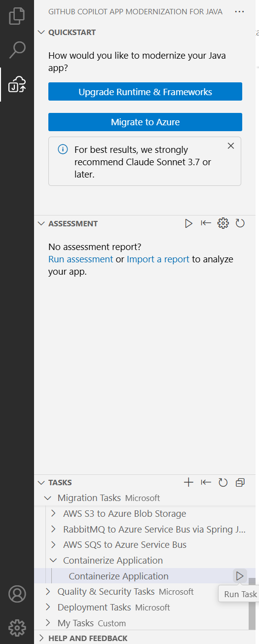Screen dimensions: 259x644
Task: Click Upgrade Runtime & Frameworks button
Action: point(145,92)
